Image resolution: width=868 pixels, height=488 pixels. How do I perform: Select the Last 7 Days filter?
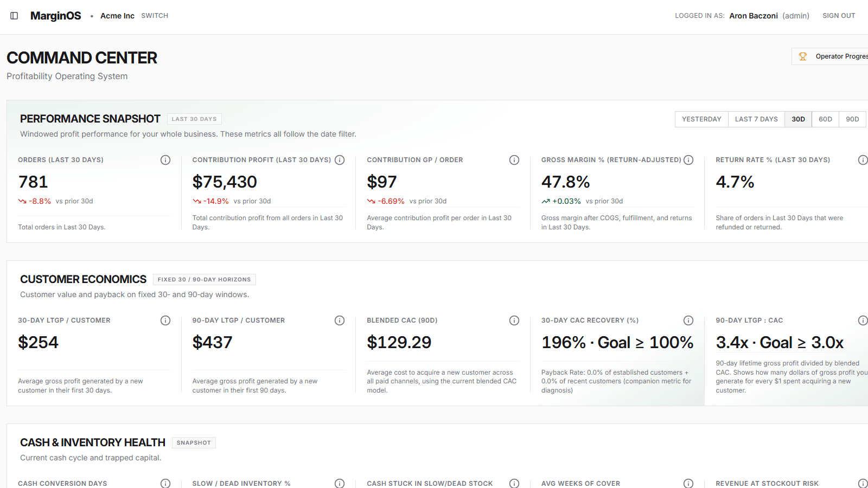(756, 119)
